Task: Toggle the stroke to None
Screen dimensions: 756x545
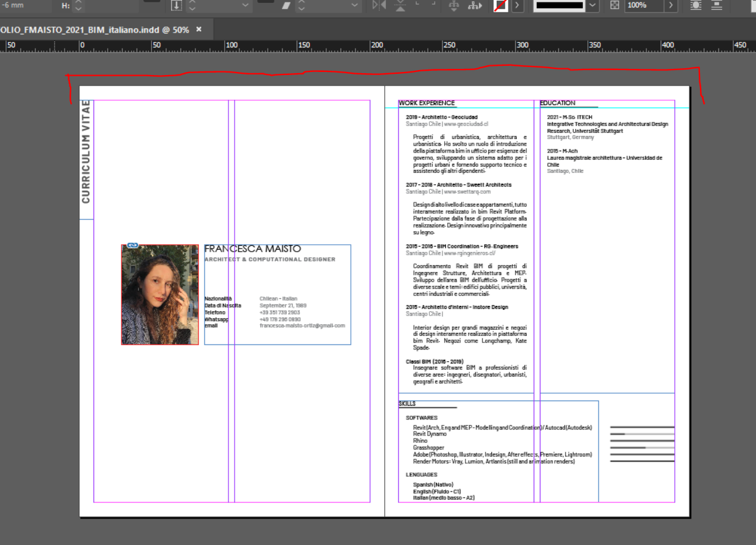Action: tap(499, 6)
